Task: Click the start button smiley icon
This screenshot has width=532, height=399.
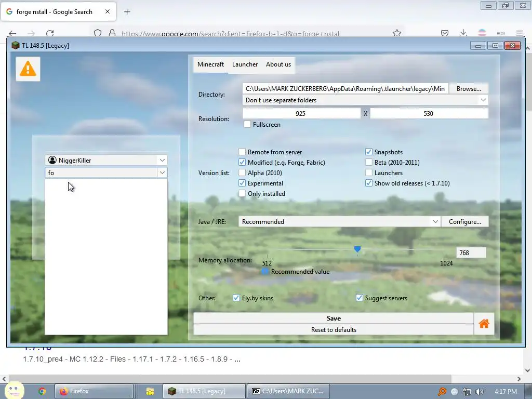Action: click(14, 391)
